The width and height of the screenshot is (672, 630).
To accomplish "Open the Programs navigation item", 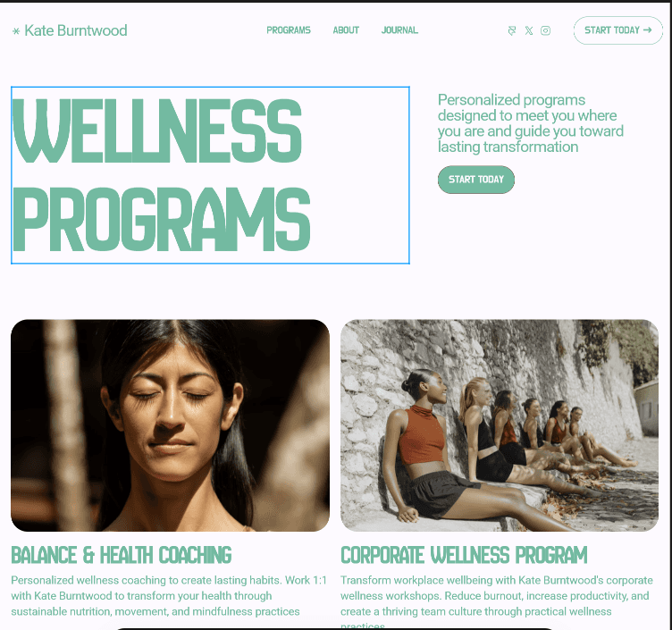I will pyautogui.click(x=289, y=30).
